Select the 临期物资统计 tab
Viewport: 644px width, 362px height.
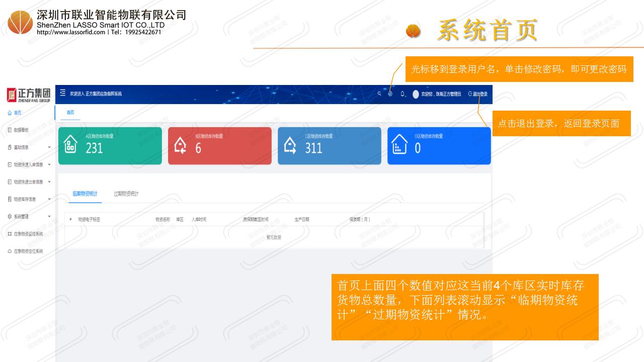coord(85,194)
